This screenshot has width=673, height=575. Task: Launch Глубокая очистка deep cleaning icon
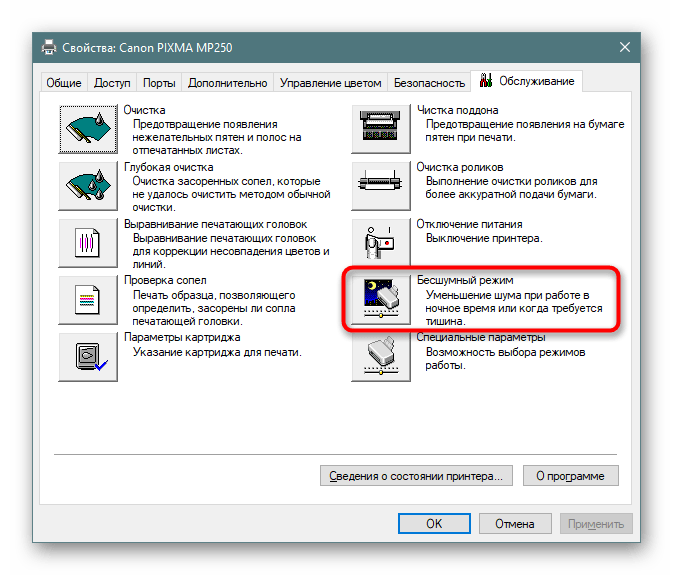click(88, 186)
